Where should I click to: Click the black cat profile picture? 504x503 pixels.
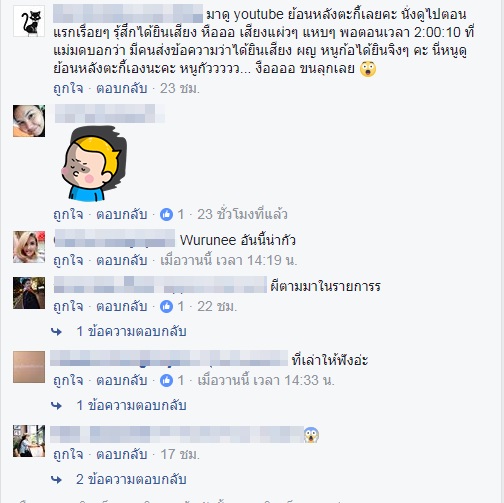pos(29,21)
